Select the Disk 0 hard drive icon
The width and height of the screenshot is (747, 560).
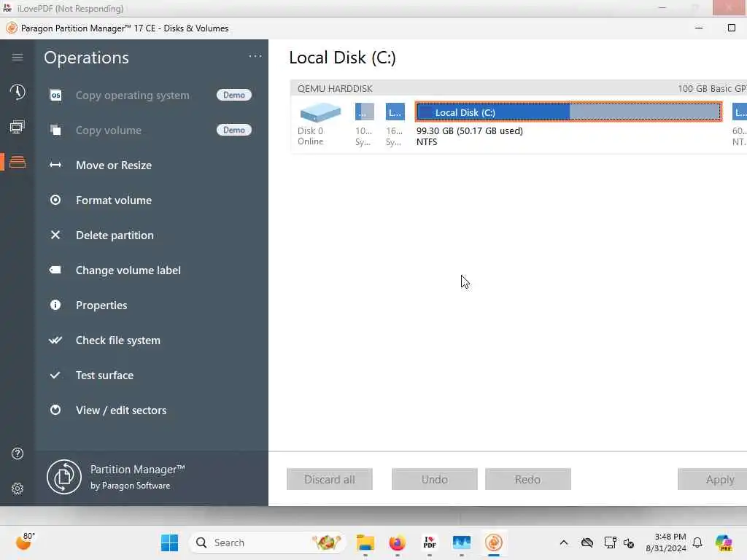(x=320, y=113)
